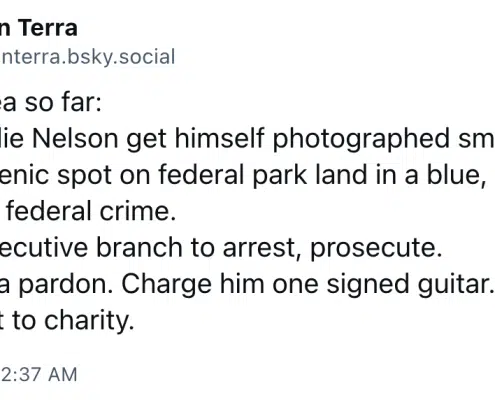Open the Terra display name profile
The image size is (495, 400).
39,28
